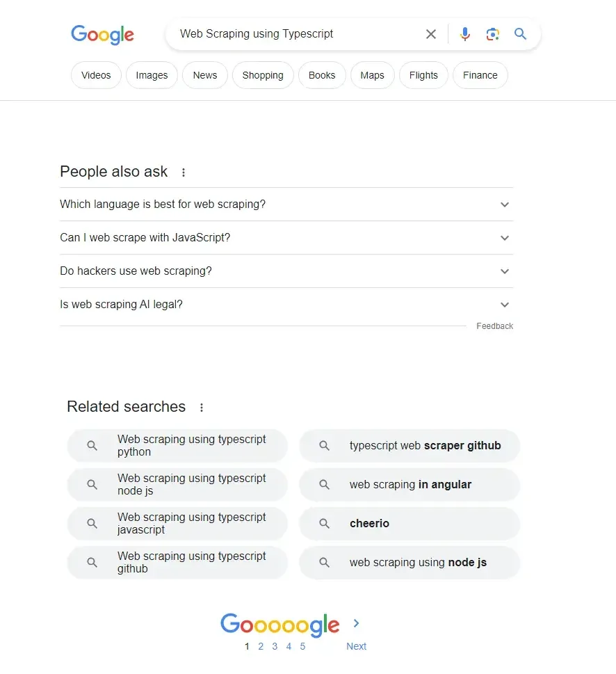This screenshot has width=616, height=674.
Task: Click the search magnifier icon
Action: [x=520, y=33]
